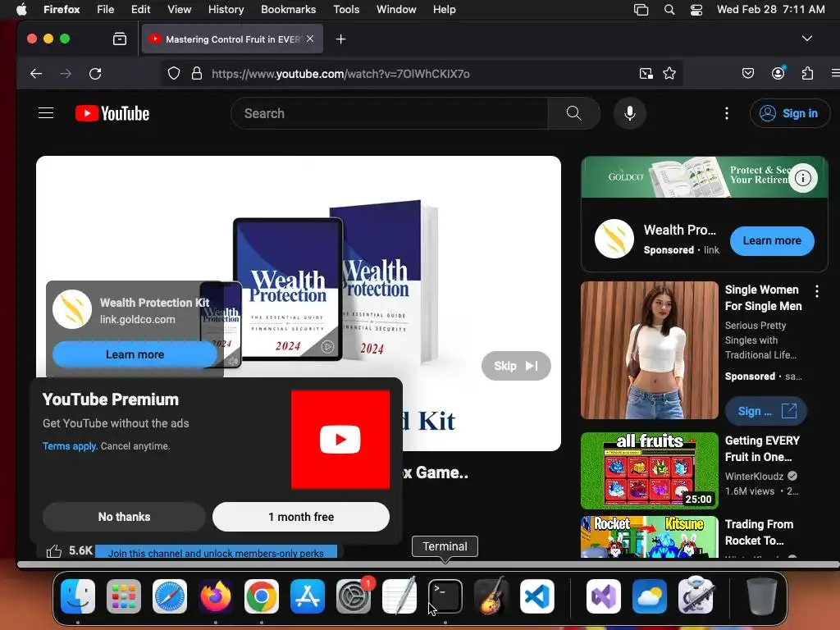Open the View menu
Image resolution: width=840 pixels, height=630 pixels.
pos(179,9)
